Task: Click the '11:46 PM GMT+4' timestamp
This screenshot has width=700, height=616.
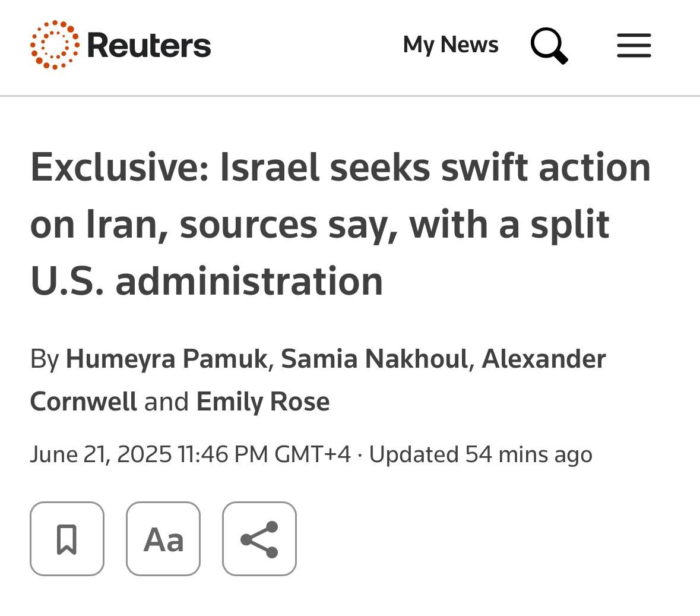Action: coord(264,454)
